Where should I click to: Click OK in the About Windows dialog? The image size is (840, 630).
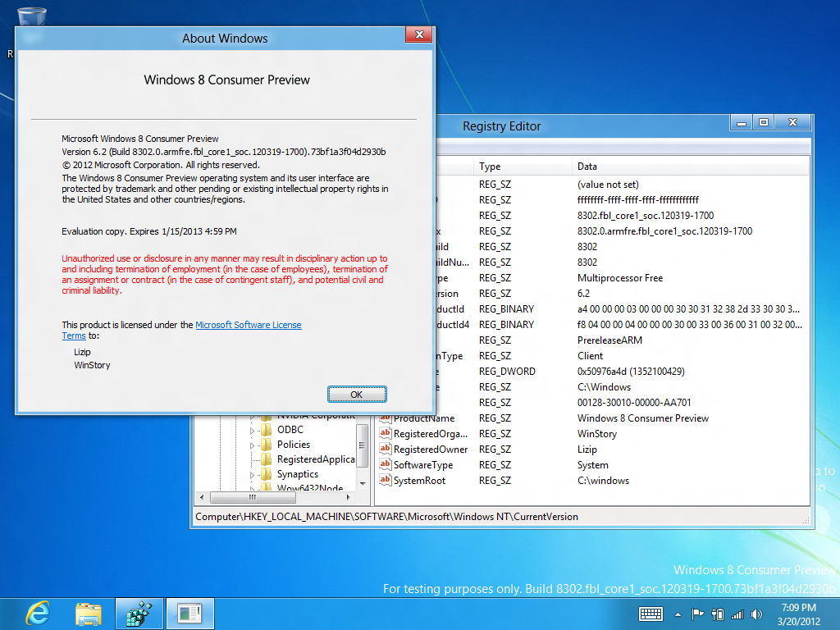[x=356, y=395]
